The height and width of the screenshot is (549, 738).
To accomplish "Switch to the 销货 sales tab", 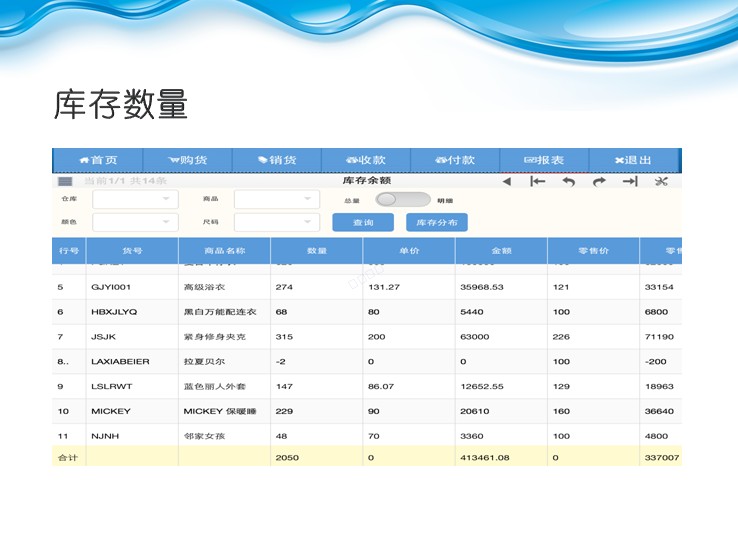I will [277, 160].
